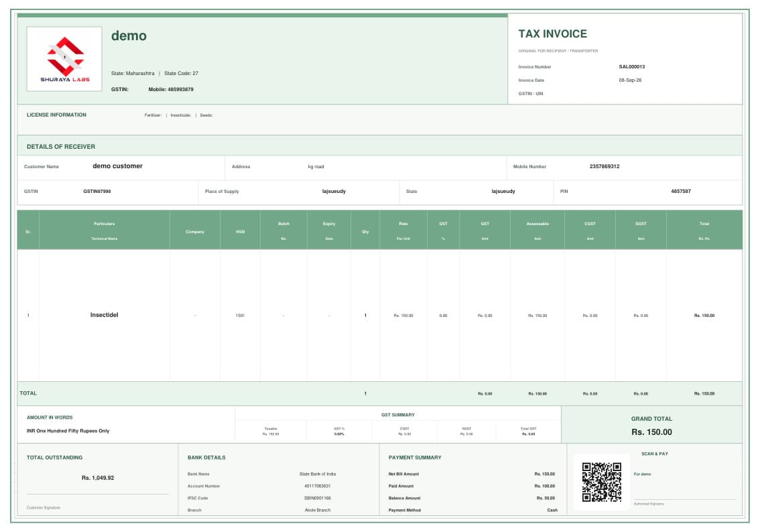Click the Scan & Pay QR code
Image resolution: width=760 pixels, height=532 pixels.
(602, 482)
